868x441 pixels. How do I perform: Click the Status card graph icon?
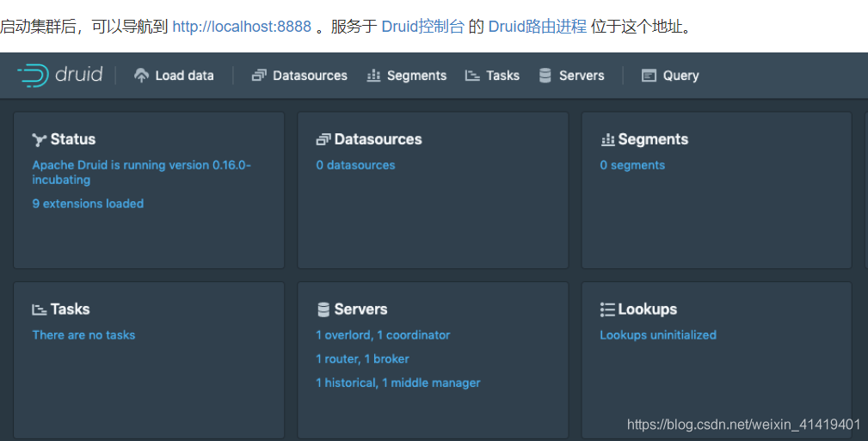click(39, 139)
